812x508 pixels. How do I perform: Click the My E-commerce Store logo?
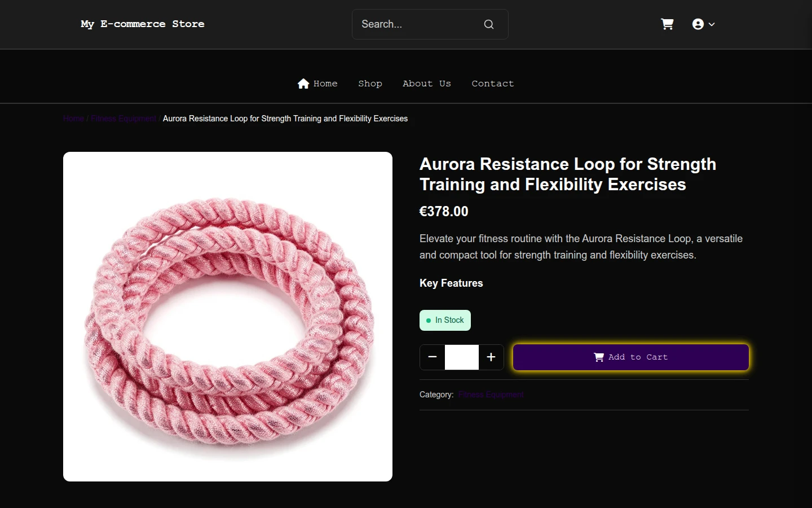pos(143,24)
